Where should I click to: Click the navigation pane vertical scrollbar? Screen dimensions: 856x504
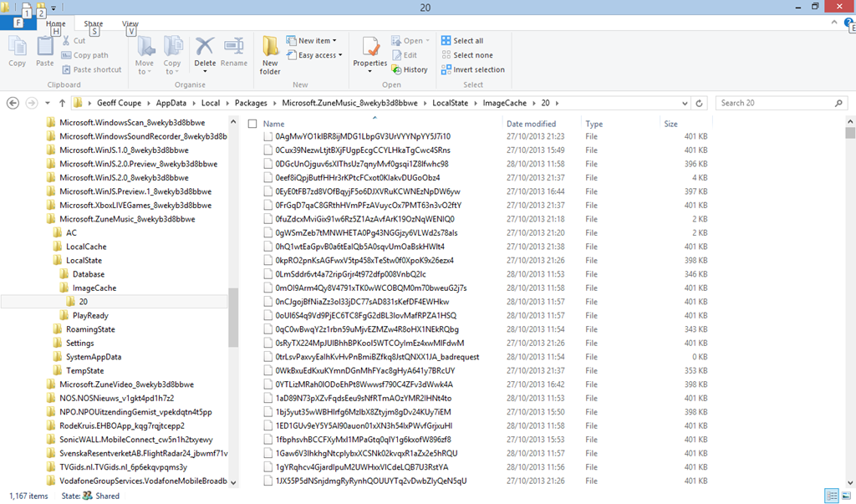coord(233,318)
